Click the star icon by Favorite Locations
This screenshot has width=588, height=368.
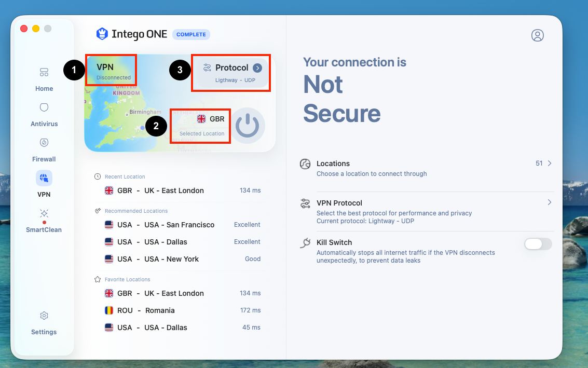point(98,279)
